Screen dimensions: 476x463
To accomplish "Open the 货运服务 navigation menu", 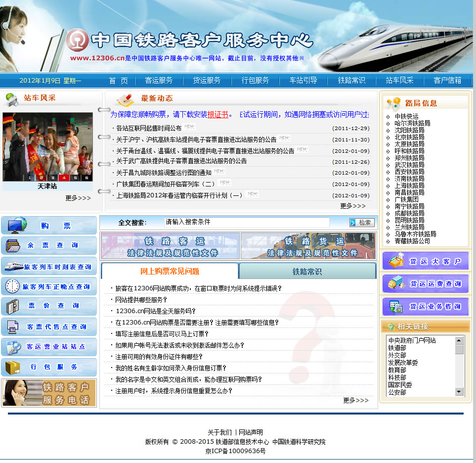I will 207,81.
